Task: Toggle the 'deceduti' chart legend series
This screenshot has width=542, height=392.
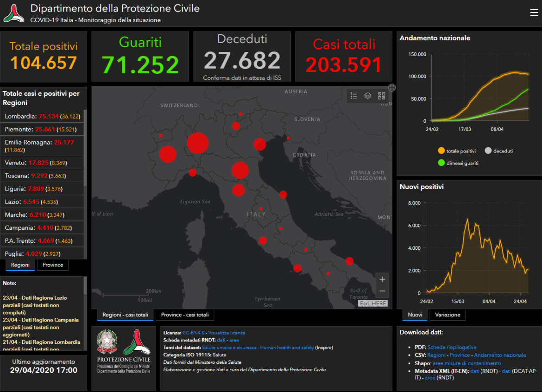Action: [x=499, y=151]
